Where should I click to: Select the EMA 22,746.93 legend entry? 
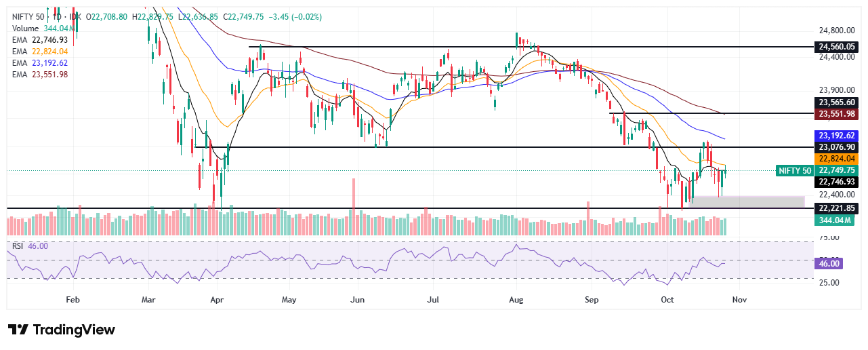pyautogui.click(x=41, y=40)
